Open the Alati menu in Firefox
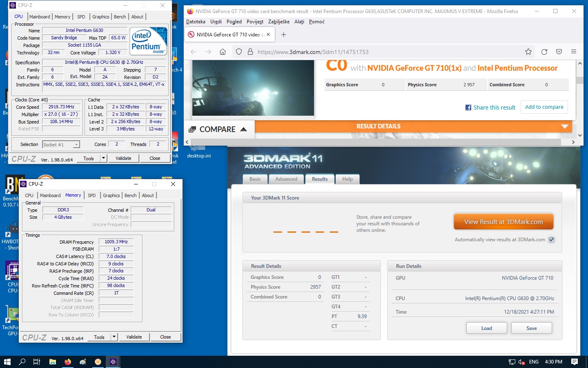 pos(299,22)
